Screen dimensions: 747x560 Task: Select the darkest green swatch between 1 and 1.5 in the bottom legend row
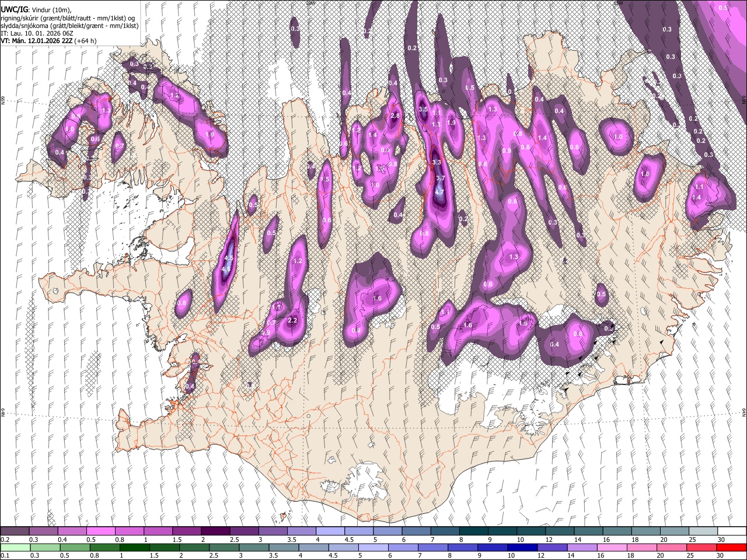click(135, 547)
